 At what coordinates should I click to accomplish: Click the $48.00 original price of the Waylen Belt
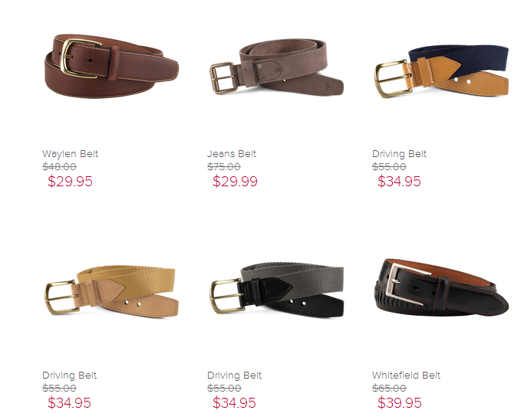pos(59,166)
